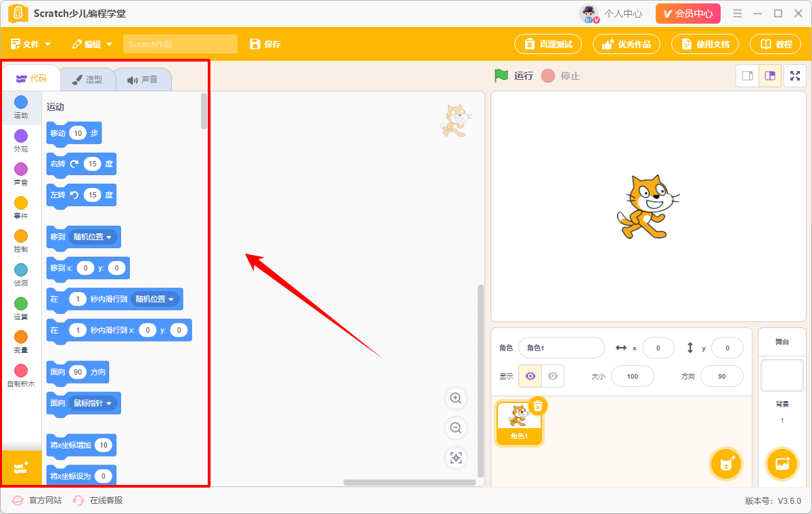
Task: Open the 编辑 dropdown menu
Action: tap(92, 44)
